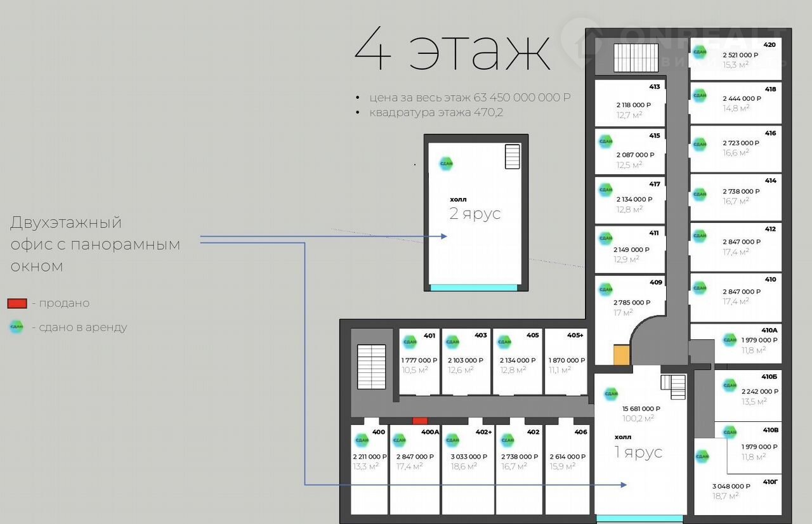
Task: Click the cyan panoramic window under 2 ярус
Action: click(x=474, y=287)
